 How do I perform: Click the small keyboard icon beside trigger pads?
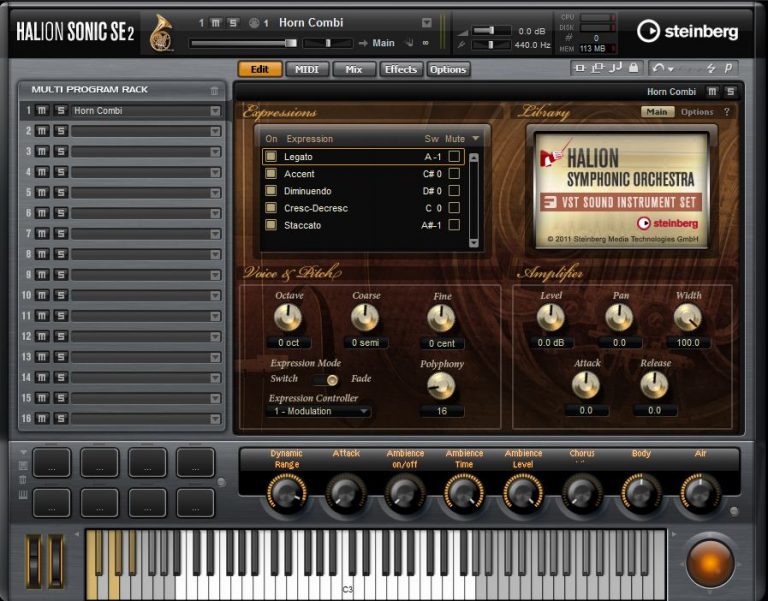click(x=23, y=495)
